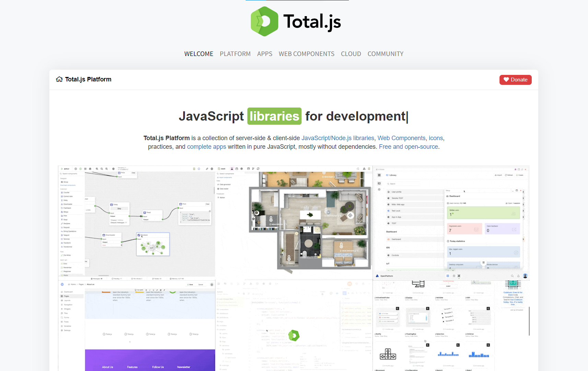
Task: Click the book icon in the UI Studio sidebar
Action: (x=379, y=183)
